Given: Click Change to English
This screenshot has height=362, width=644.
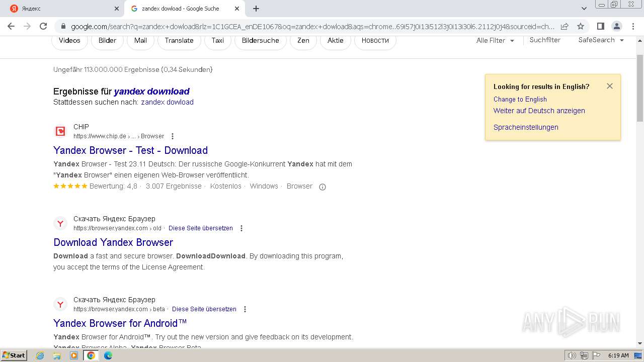Looking at the screenshot, I should click(520, 100).
